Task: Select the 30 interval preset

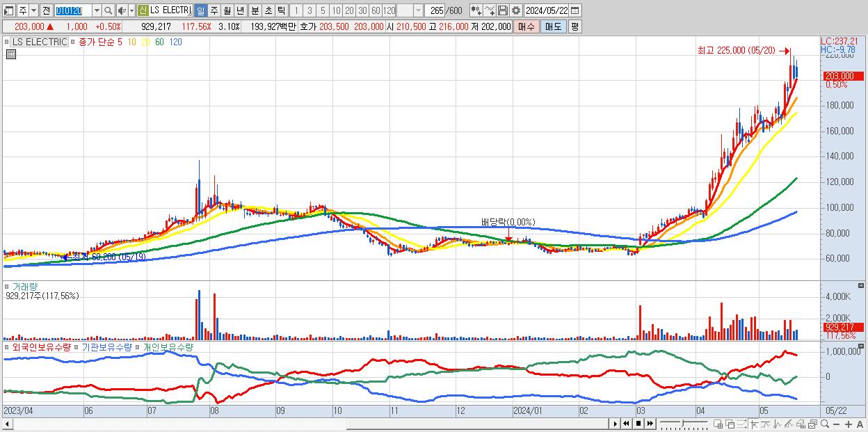Action: click(362, 10)
